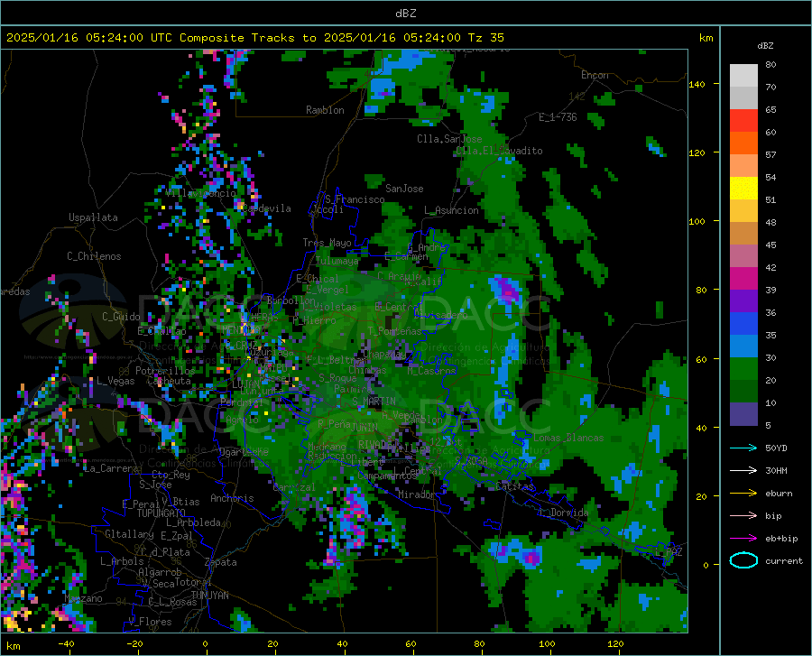Click the 'Clla.SanJose' map label

coord(449,139)
